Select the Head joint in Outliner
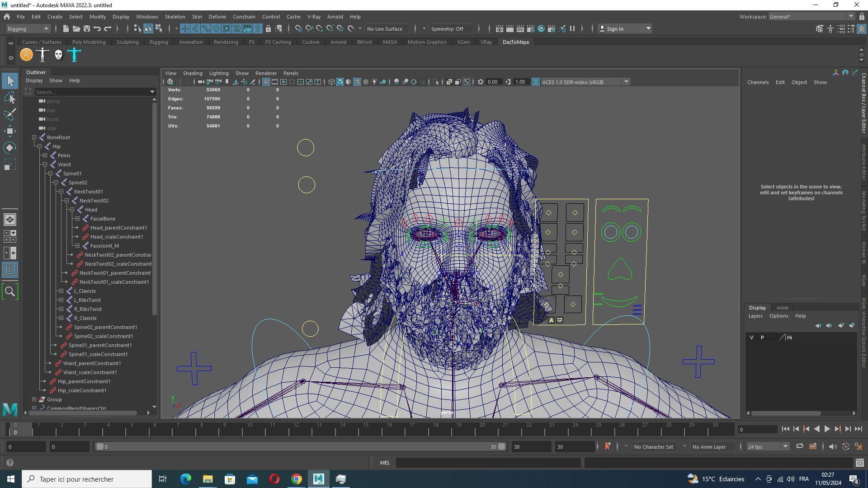The width and height of the screenshot is (868, 488). [91, 210]
